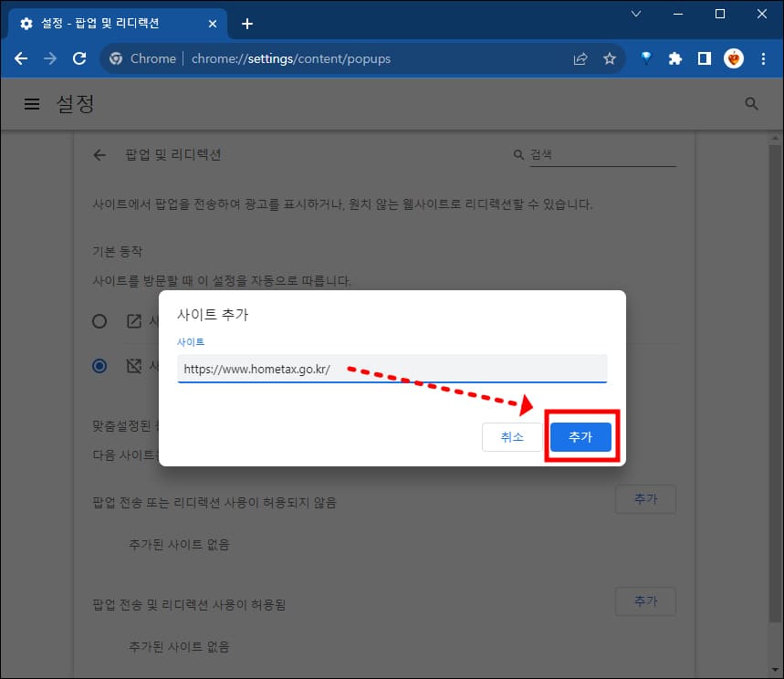784x679 pixels.
Task: Bookmark this page with the star icon
Action: click(x=609, y=57)
